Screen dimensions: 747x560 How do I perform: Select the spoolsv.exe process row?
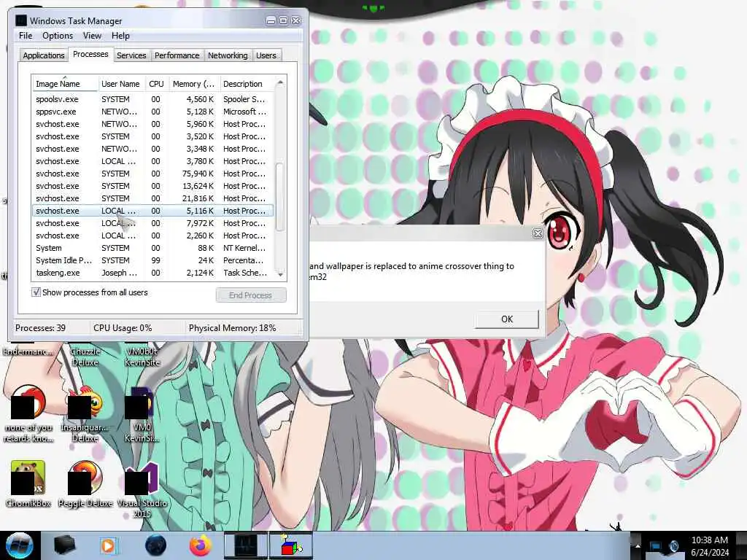click(152, 99)
